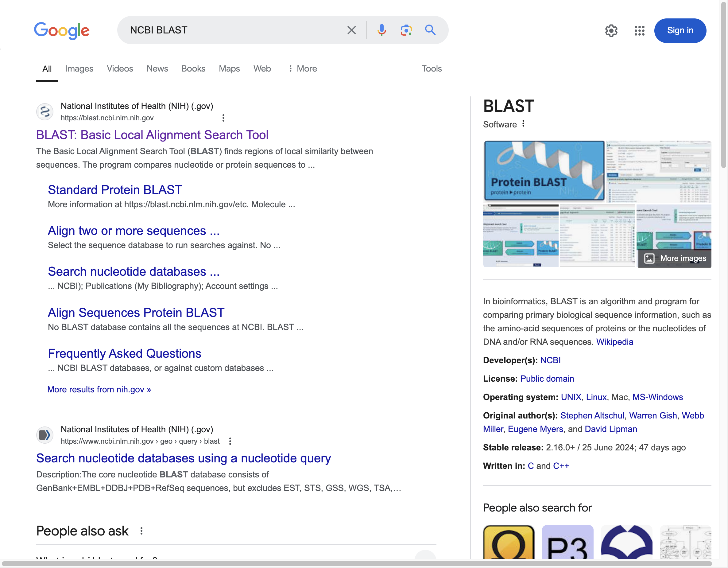Open the settings gear icon

tap(611, 31)
